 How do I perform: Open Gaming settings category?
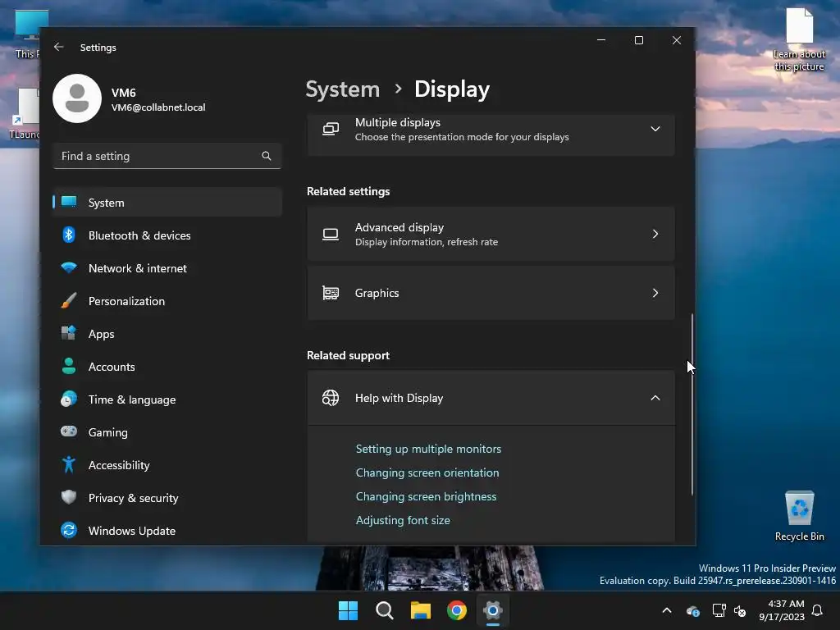coord(167,431)
